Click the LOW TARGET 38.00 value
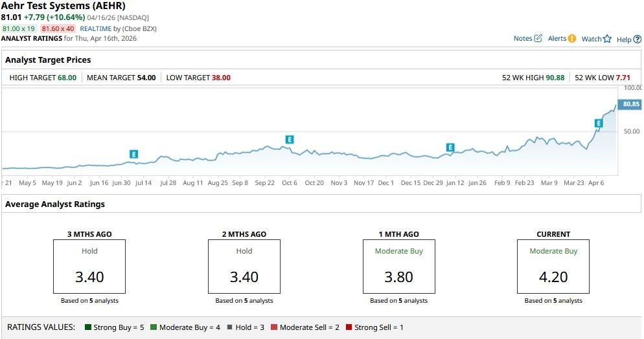 click(x=221, y=78)
